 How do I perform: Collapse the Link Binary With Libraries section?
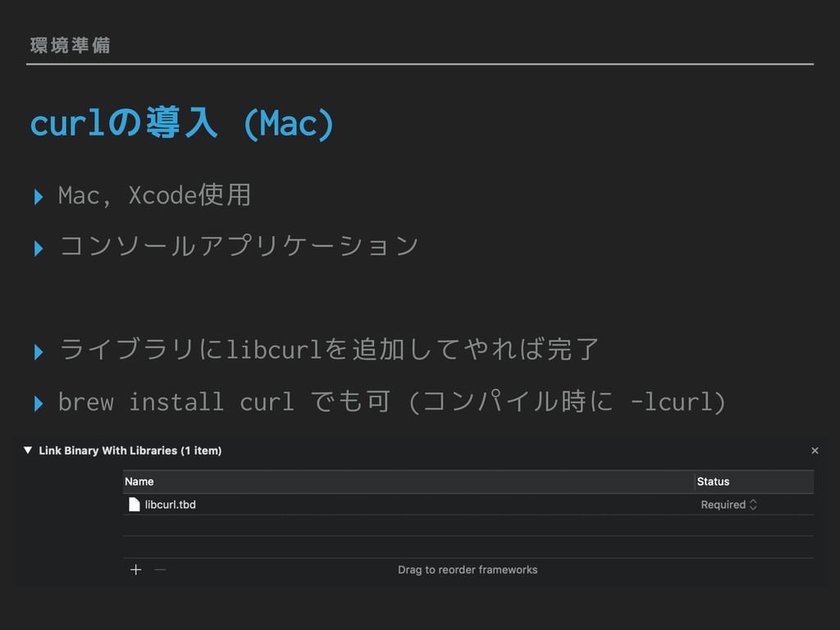coord(28,450)
